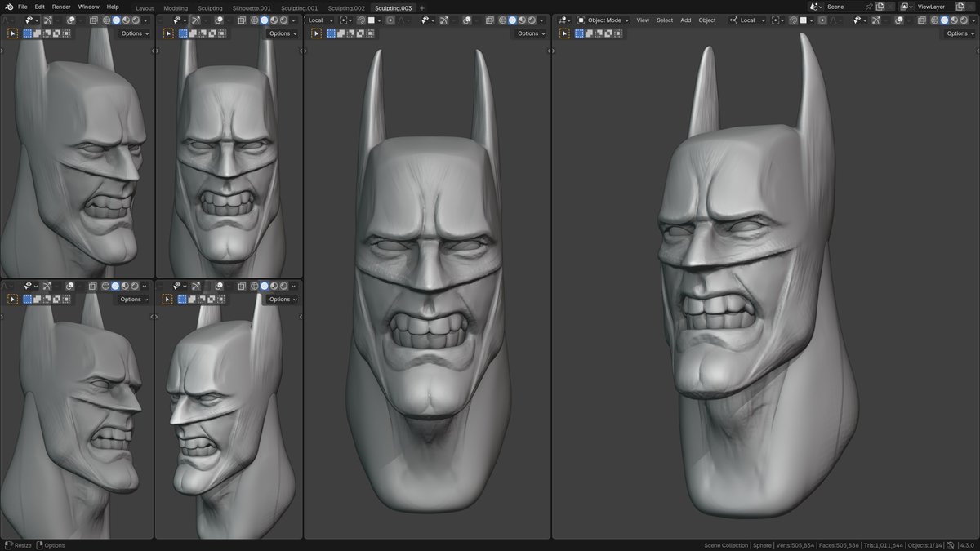Toggle gizmos in the right viewport
The width and height of the screenshot is (980, 551).
(876, 20)
